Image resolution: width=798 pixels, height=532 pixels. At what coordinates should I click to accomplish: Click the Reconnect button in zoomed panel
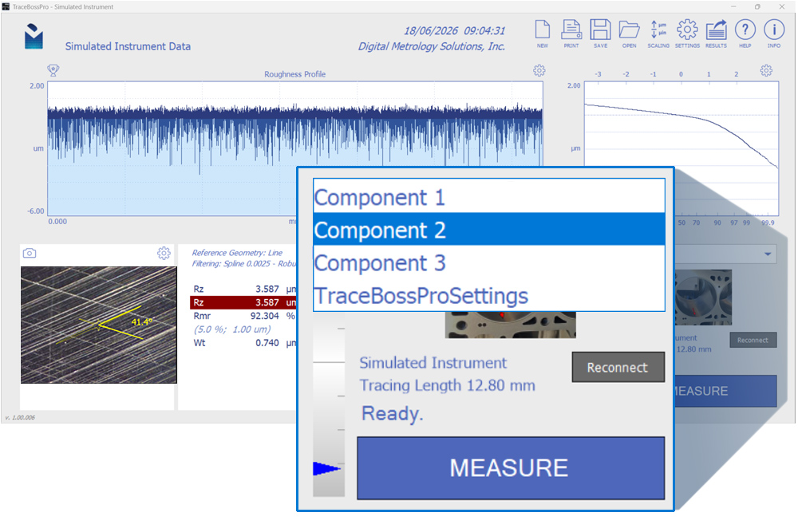click(x=618, y=367)
